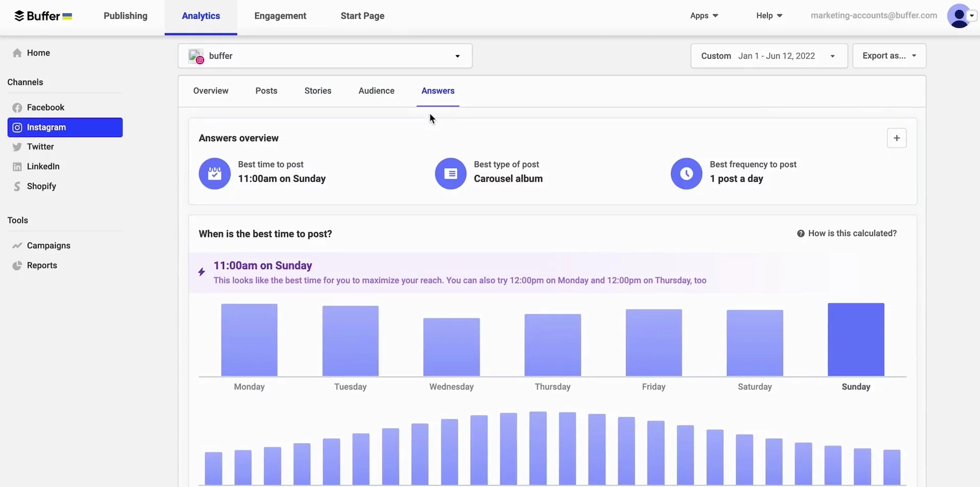Expand the account menu arrow beside avatar

point(972,16)
